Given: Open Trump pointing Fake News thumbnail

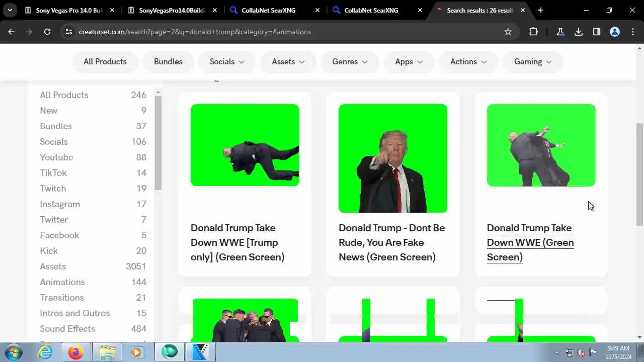Looking at the screenshot, I should (x=393, y=158).
